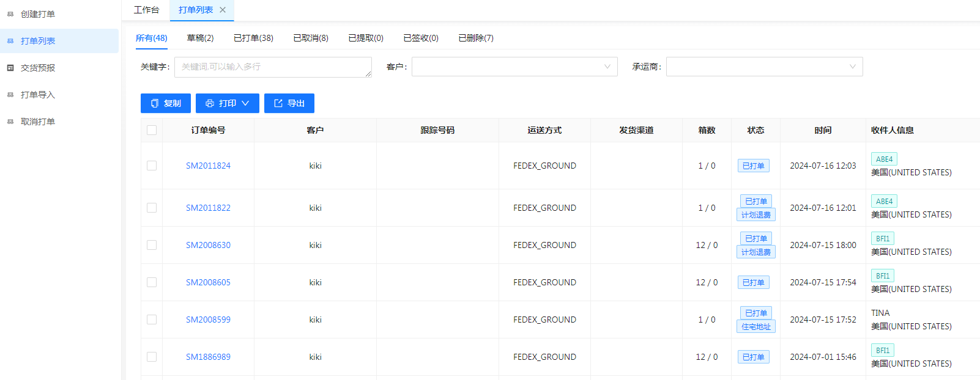Click BFI1 tag in SM2008605 row
Viewport: 980px width, 380px height.
(x=883, y=276)
